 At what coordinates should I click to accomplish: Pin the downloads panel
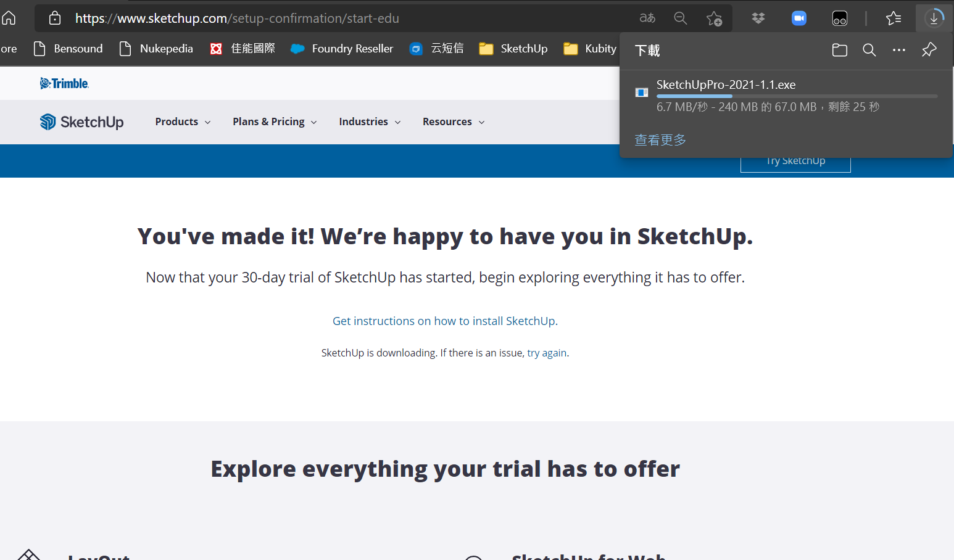(929, 50)
